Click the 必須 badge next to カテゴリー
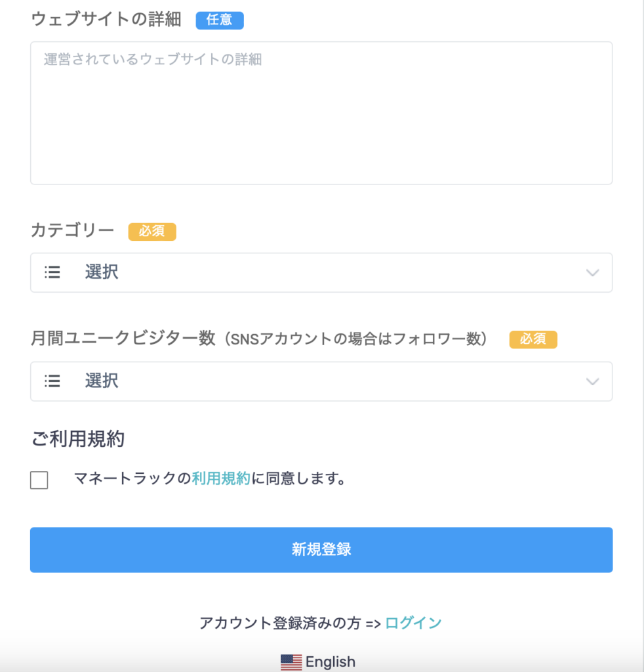 [x=152, y=232]
